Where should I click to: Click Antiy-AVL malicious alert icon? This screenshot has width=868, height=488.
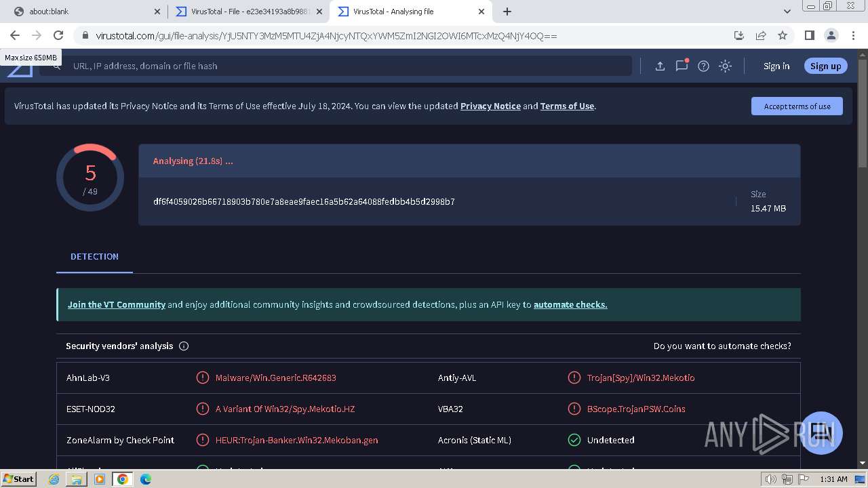574,378
